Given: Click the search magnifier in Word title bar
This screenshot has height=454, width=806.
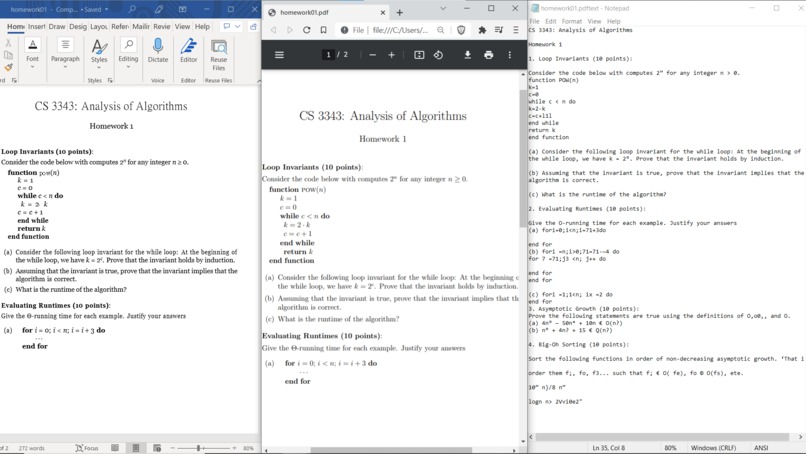Looking at the screenshot, I should 132,9.
